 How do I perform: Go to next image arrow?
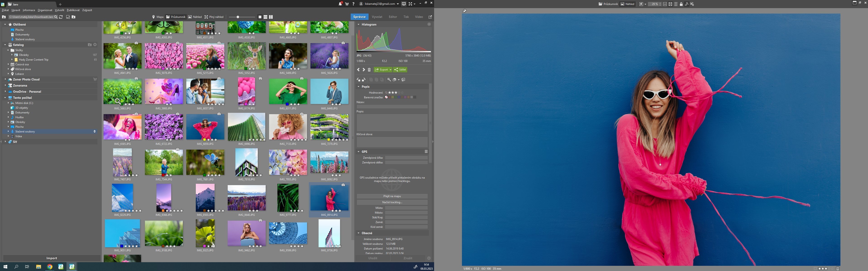point(364,70)
